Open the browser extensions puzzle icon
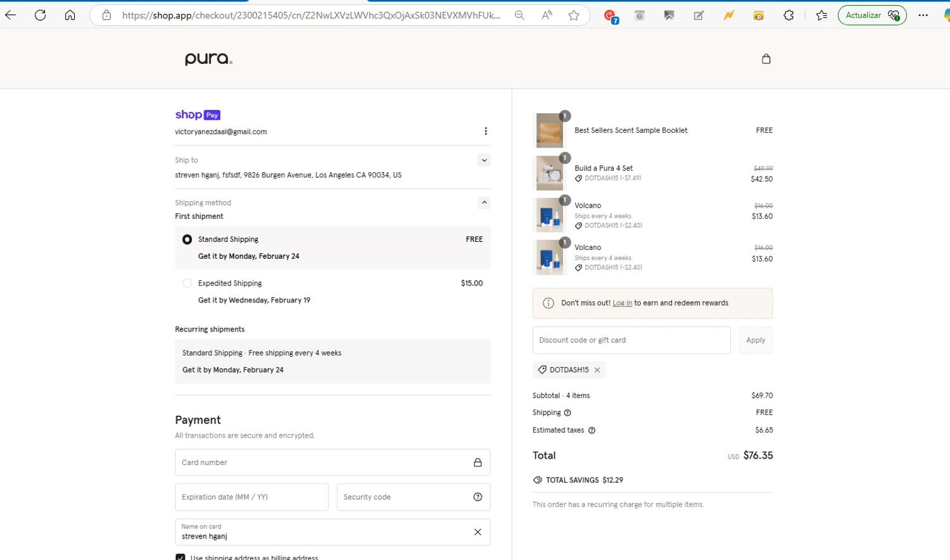 click(x=788, y=15)
